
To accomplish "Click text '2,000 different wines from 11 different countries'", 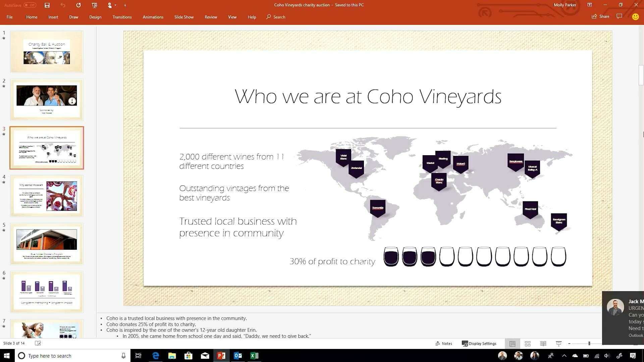I will click(x=232, y=161).
